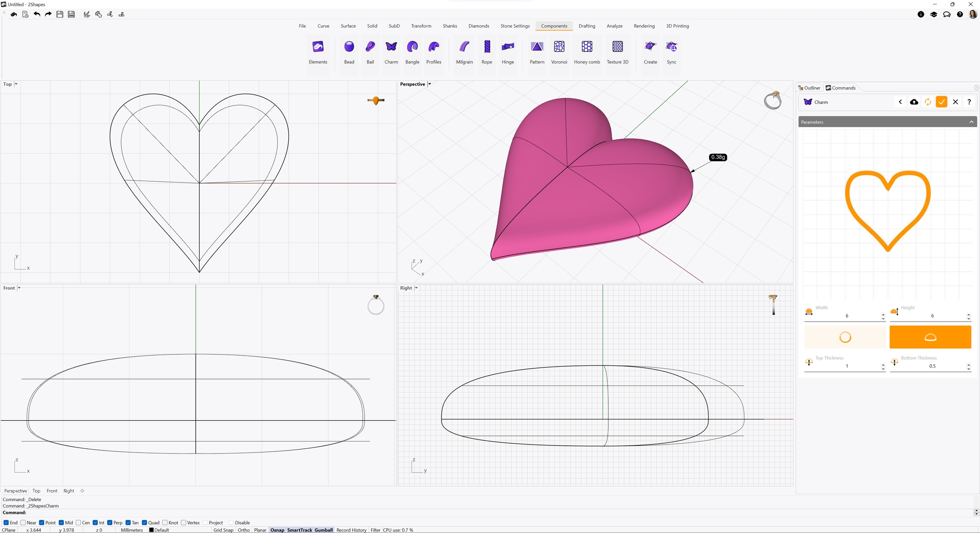Open the Top viewport dropdown arrow
Image resolution: width=980 pixels, height=533 pixels.
16,84
